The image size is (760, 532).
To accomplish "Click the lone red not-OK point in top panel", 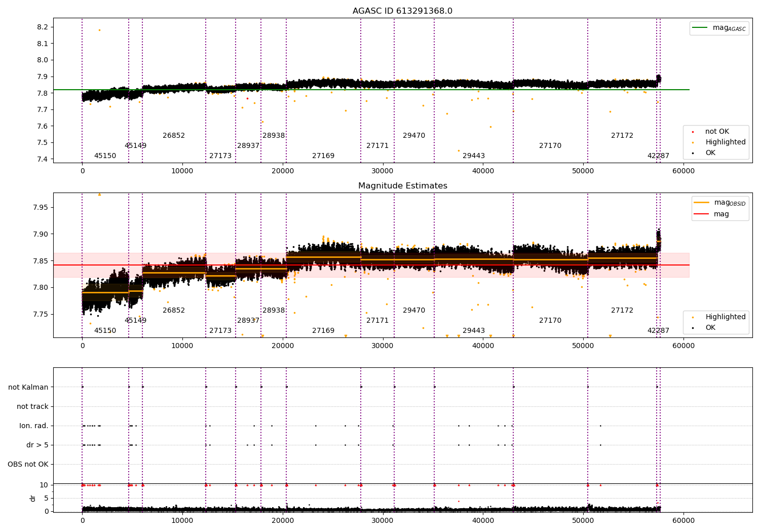I will 247,98.
